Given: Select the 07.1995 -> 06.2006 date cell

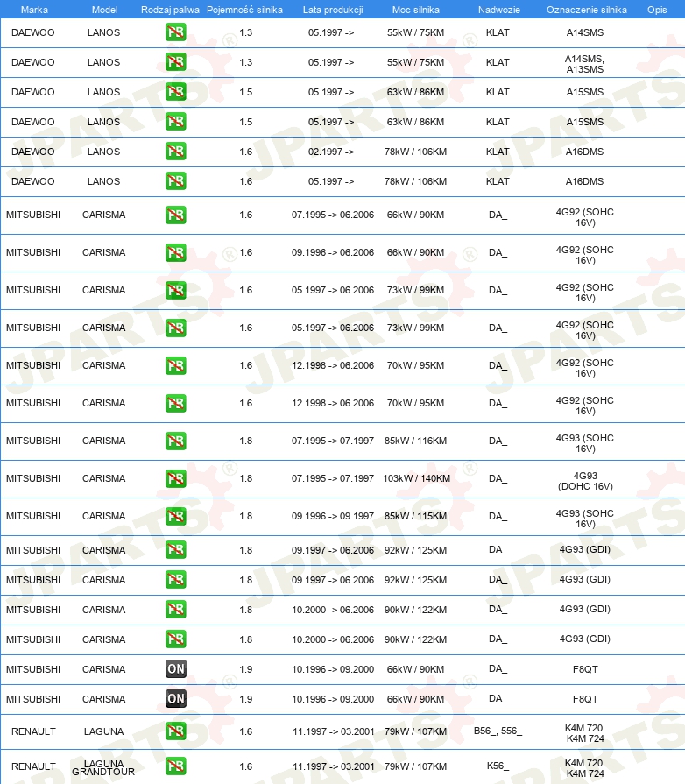Looking at the screenshot, I should tap(333, 215).
